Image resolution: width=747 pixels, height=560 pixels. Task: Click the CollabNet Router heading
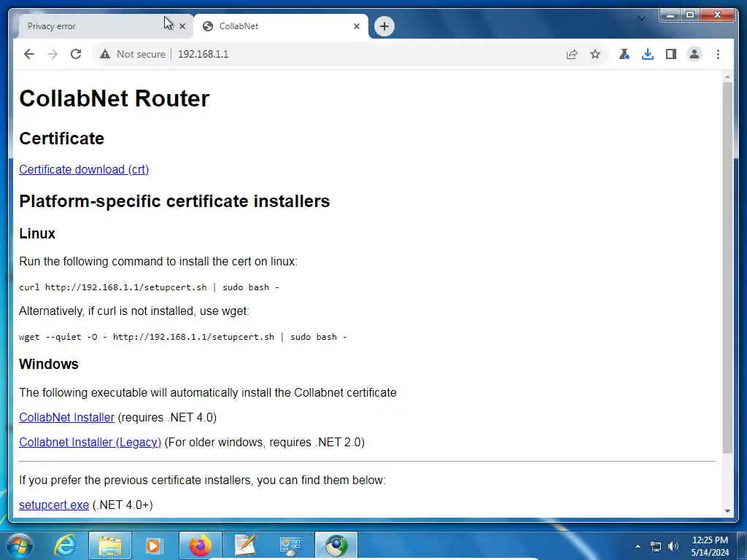(x=115, y=98)
